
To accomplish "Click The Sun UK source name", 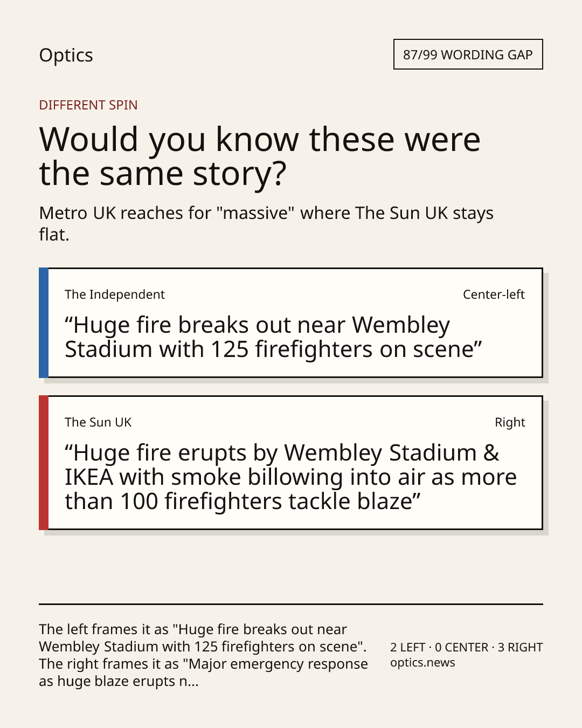I will point(98,422).
